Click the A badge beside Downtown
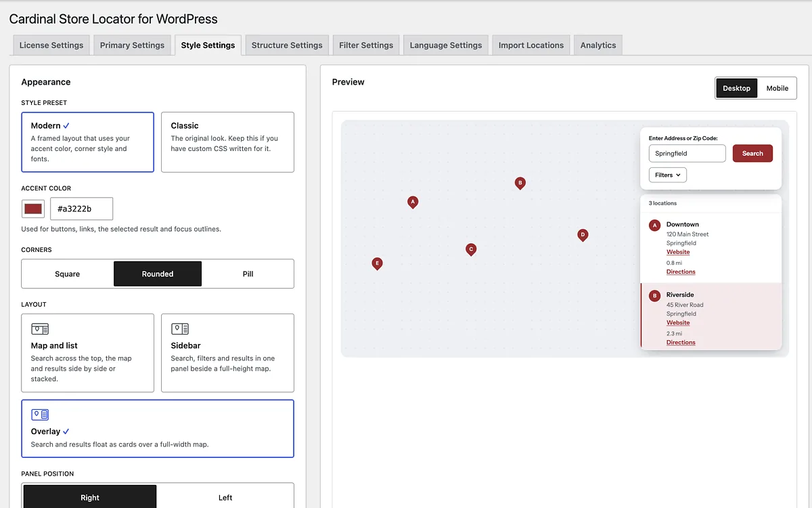 pyautogui.click(x=654, y=226)
